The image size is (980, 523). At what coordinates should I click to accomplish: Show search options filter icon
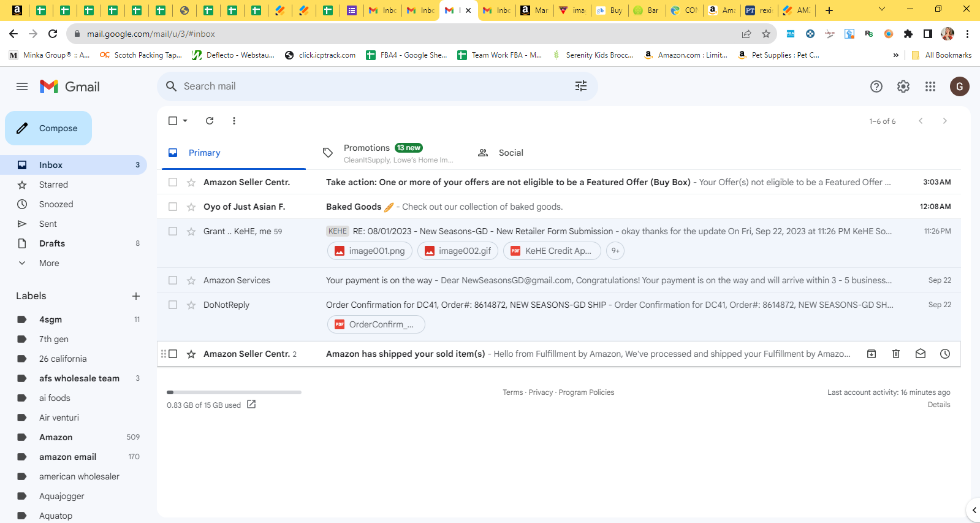click(x=581, y=86)
